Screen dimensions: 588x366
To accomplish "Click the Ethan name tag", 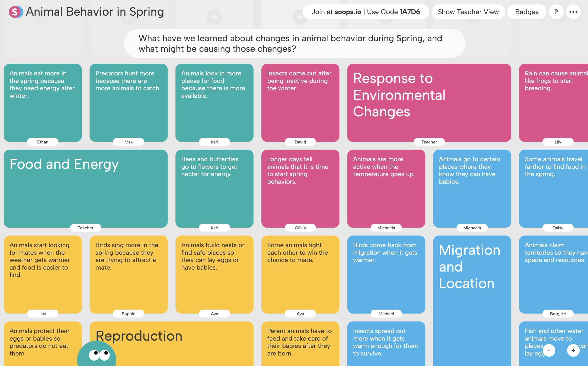I will (43, 142).
